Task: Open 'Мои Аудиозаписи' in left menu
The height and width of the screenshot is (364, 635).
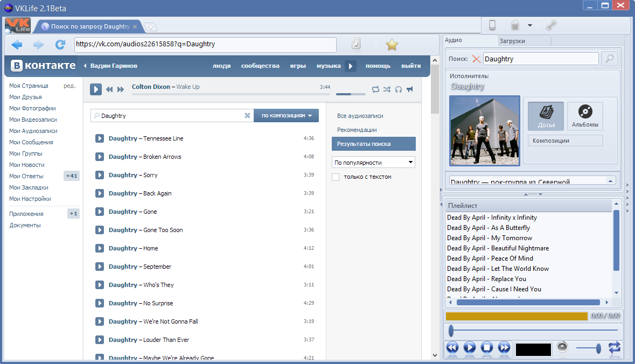Action: coord(33,131)
